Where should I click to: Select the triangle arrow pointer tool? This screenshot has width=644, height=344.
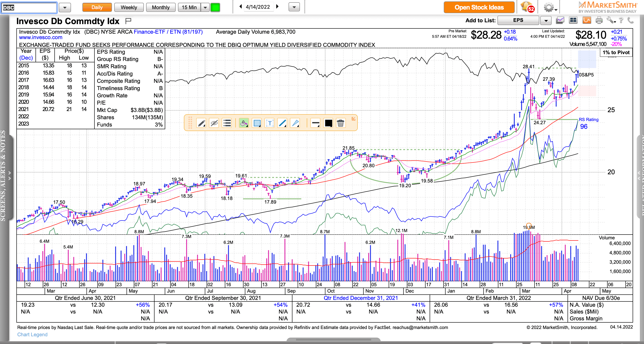[295, 123]
